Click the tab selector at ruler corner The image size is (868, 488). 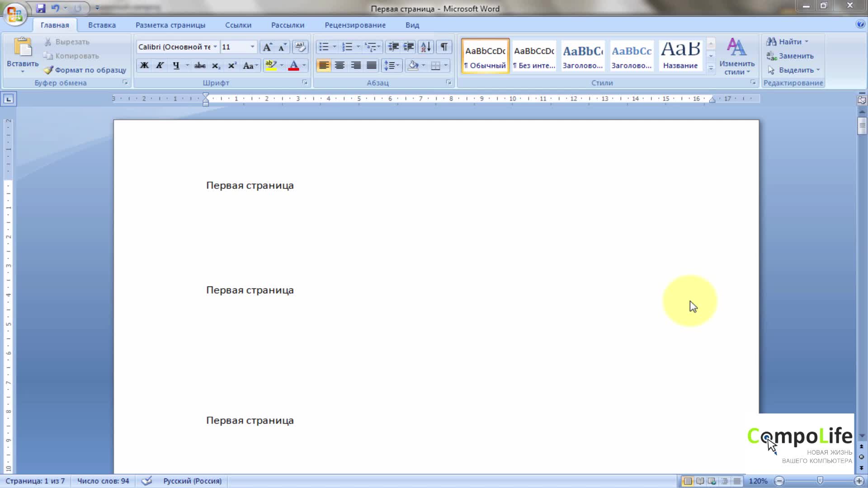9,99
